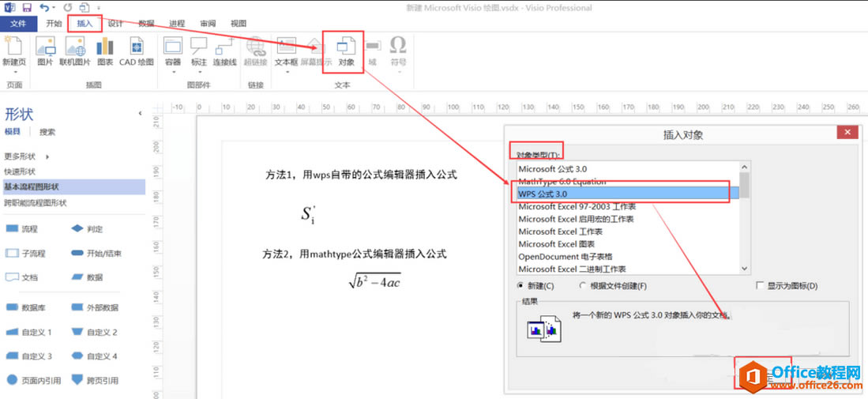Viewport: 868px width, 399px height.
Task: Select the 连接线 connector tool
Action: (225, 51)
